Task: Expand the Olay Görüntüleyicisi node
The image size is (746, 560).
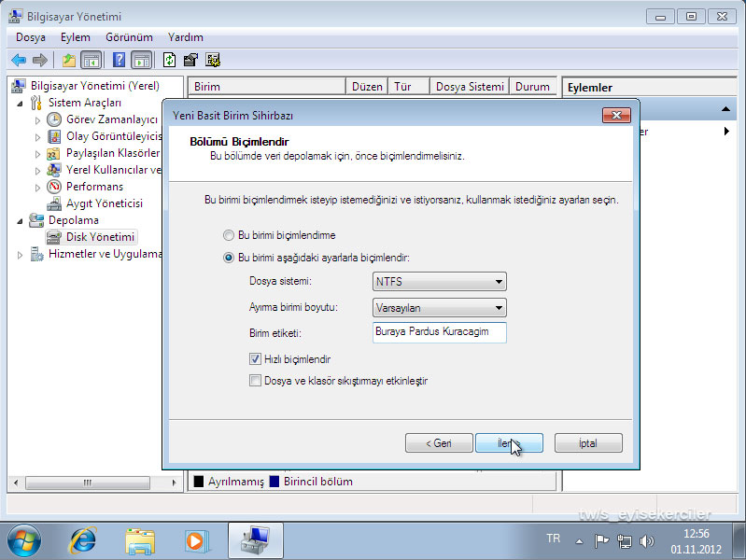Action: [37, 137]
